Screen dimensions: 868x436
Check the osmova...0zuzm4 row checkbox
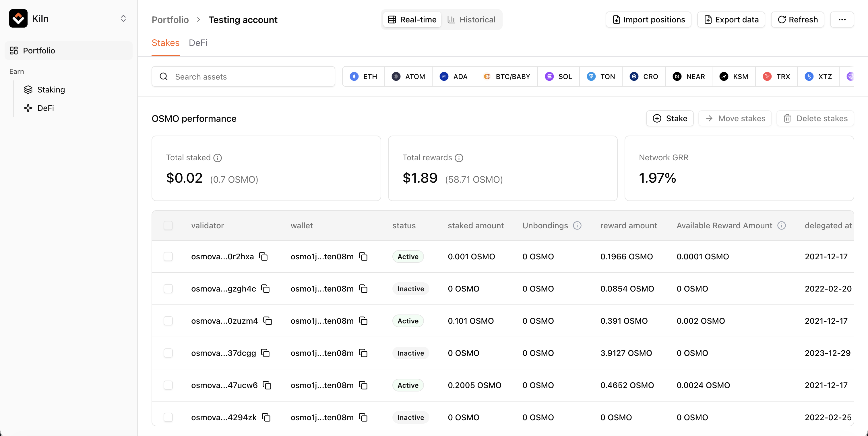tap(168, 321)
